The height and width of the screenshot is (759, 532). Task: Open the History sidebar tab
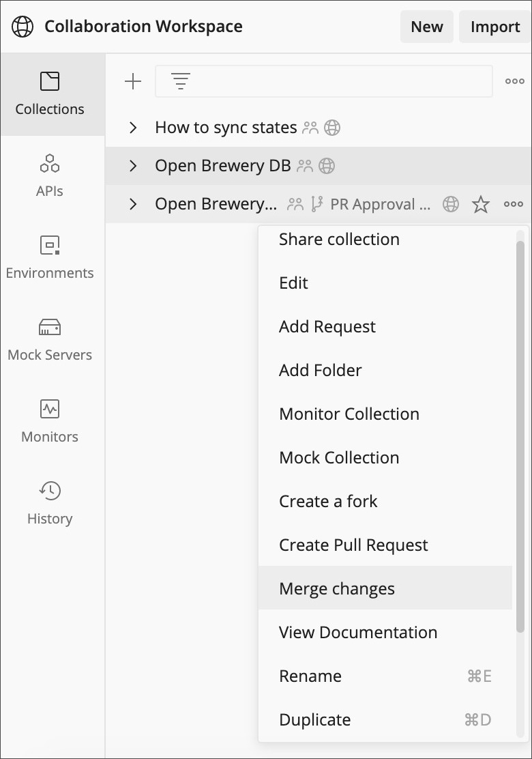(x=50, y=504)
